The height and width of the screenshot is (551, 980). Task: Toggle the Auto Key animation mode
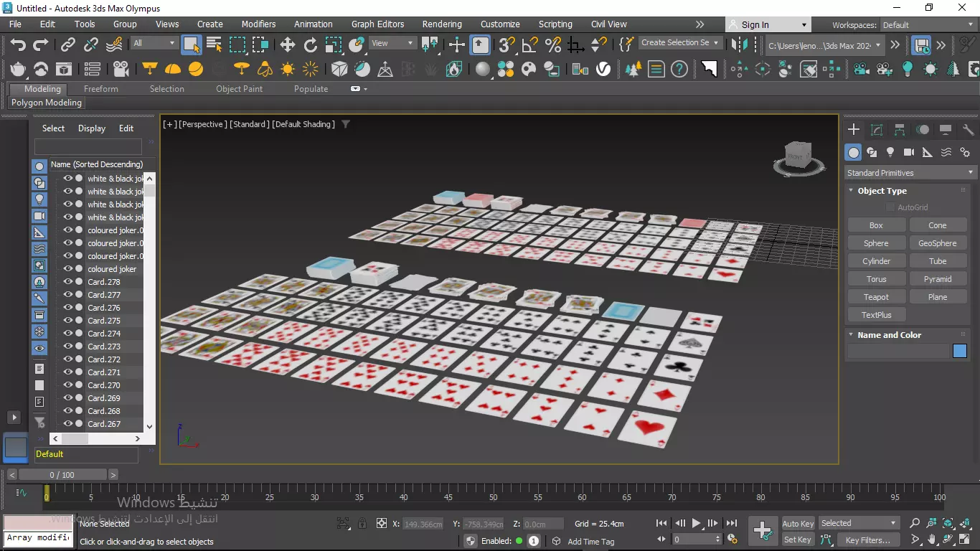point(798,524)
